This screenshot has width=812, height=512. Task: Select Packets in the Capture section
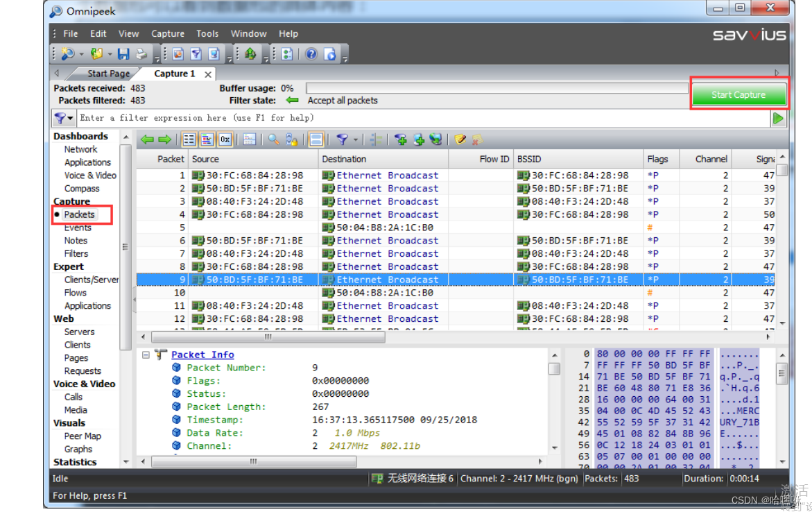pos(79,214)
